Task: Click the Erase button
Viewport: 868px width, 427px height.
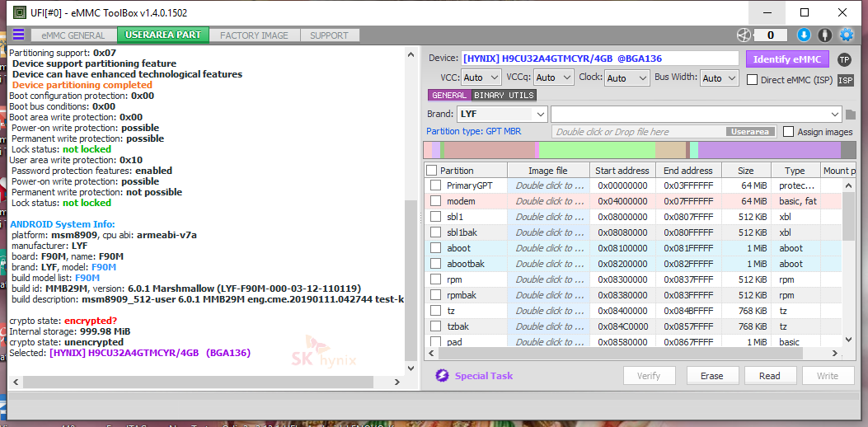Action: 711,376
